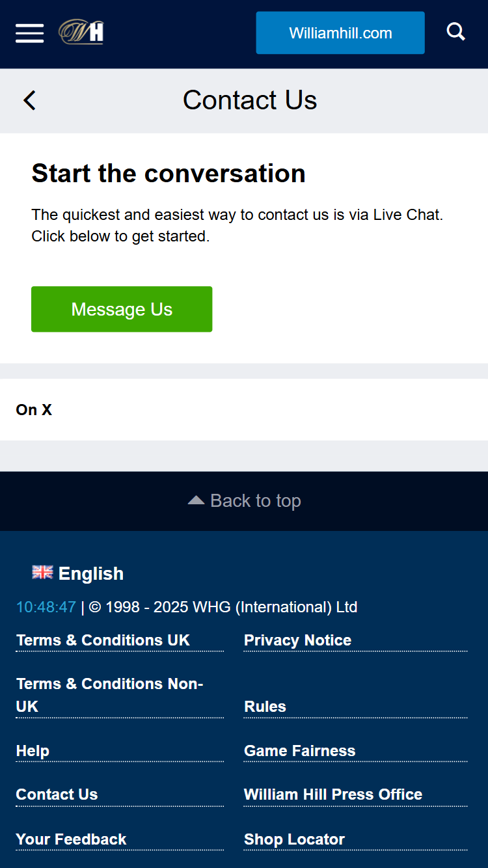Open the Williamhill.com button
The image size is (488, 868).
[340, 33]
